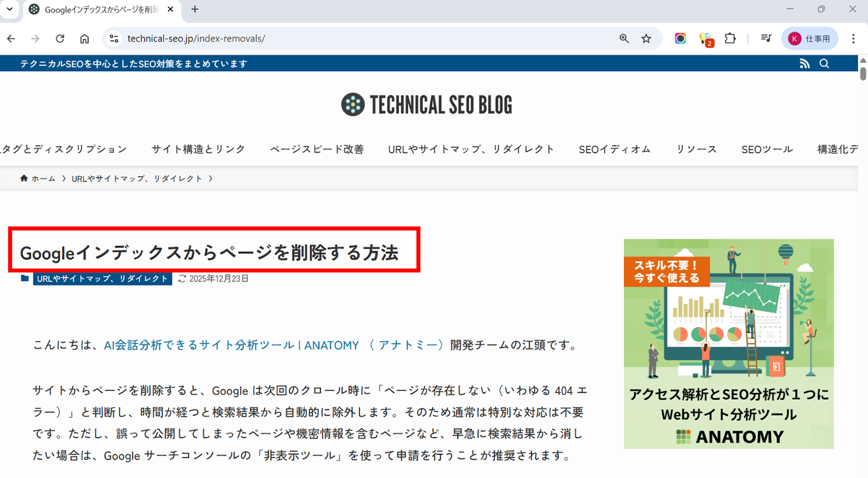Open 構造化デ menu item at right edge

(838, 149)
